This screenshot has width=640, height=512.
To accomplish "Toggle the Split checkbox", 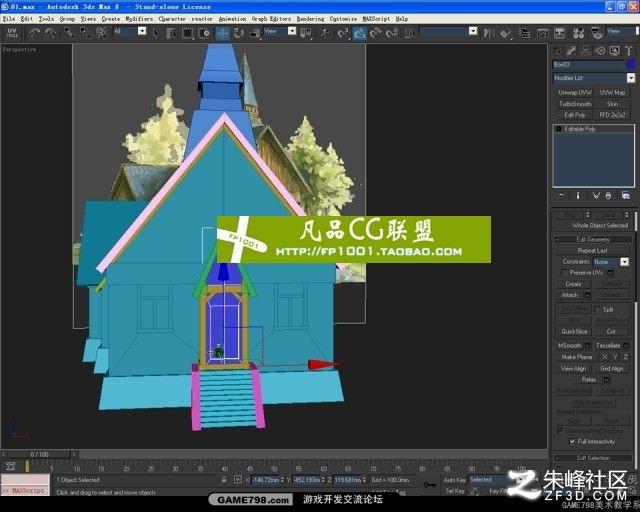I will tap(597, 309).
